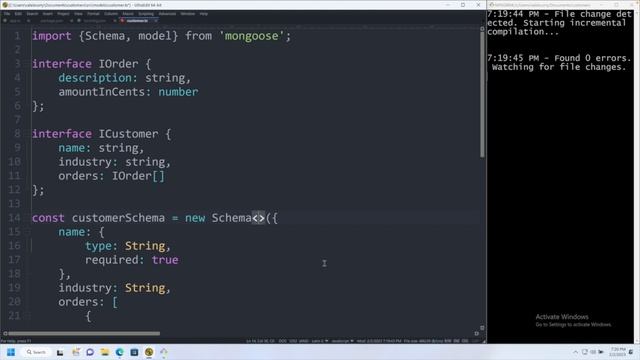Click the vertical scrollbar thumb in the editor
This screenshot has width=640, height=360.
point(482,95)
